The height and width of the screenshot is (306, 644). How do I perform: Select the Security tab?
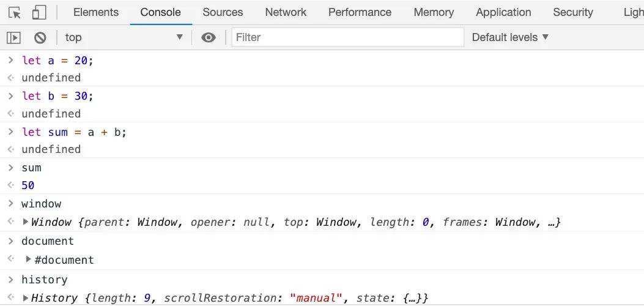point(573,12)
